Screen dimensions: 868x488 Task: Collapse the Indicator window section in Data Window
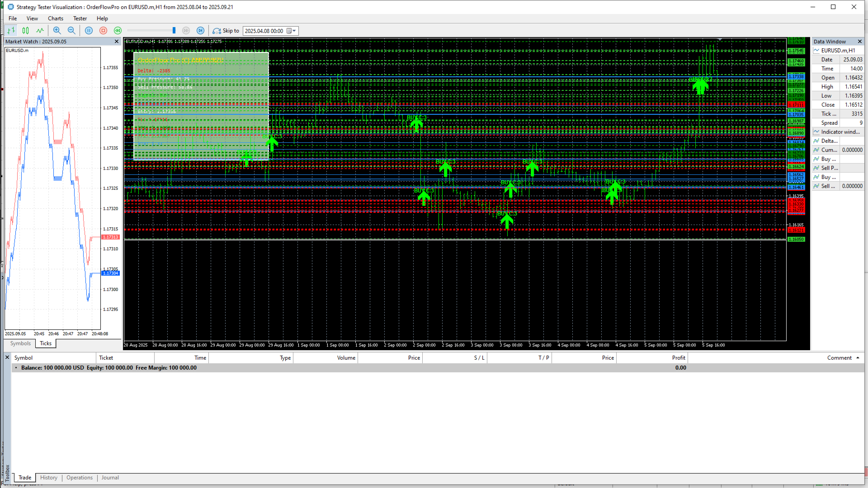(816, 132)
